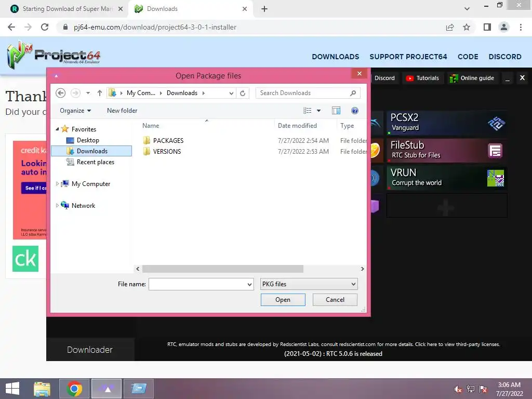Open the view options dropdown arrow
This screenshot has height=399, width=532.
318,111
